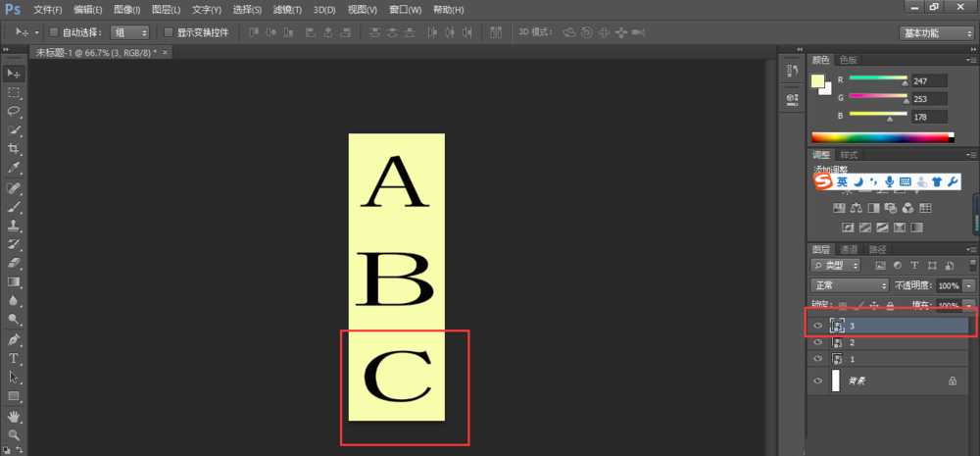Click the foreground color swatch in Color panel
The image size is (980, 456).
(818, 81)
